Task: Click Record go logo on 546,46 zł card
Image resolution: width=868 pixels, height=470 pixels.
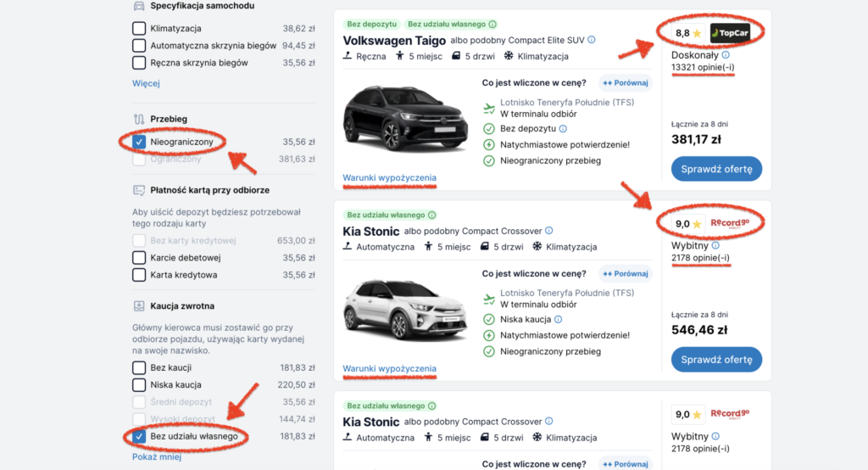Action: click(x=730, y=223)
